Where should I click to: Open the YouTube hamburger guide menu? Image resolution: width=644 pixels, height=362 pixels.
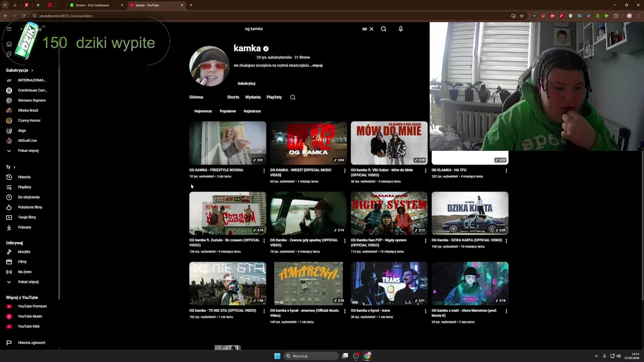click(x=9, y=29)
